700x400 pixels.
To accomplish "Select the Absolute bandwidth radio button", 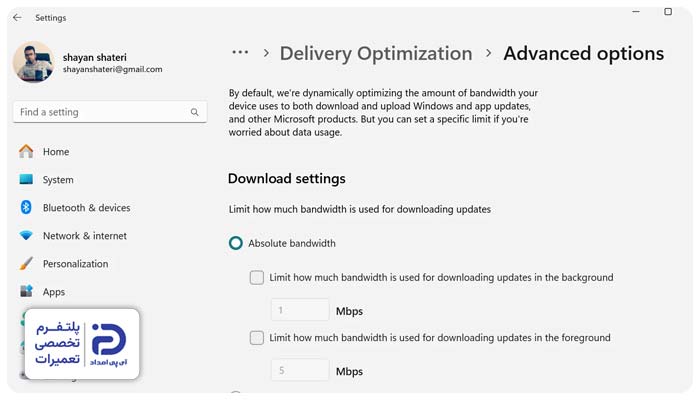I will [x=236, y=243].
